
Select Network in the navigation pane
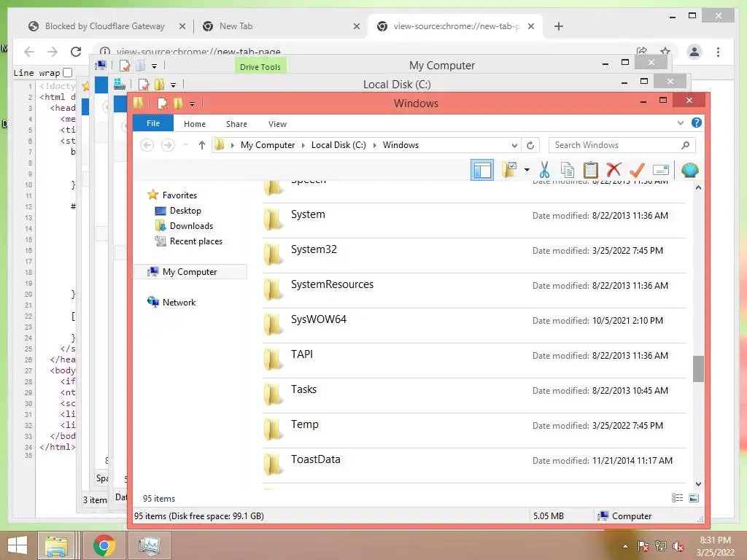point(179,303)
